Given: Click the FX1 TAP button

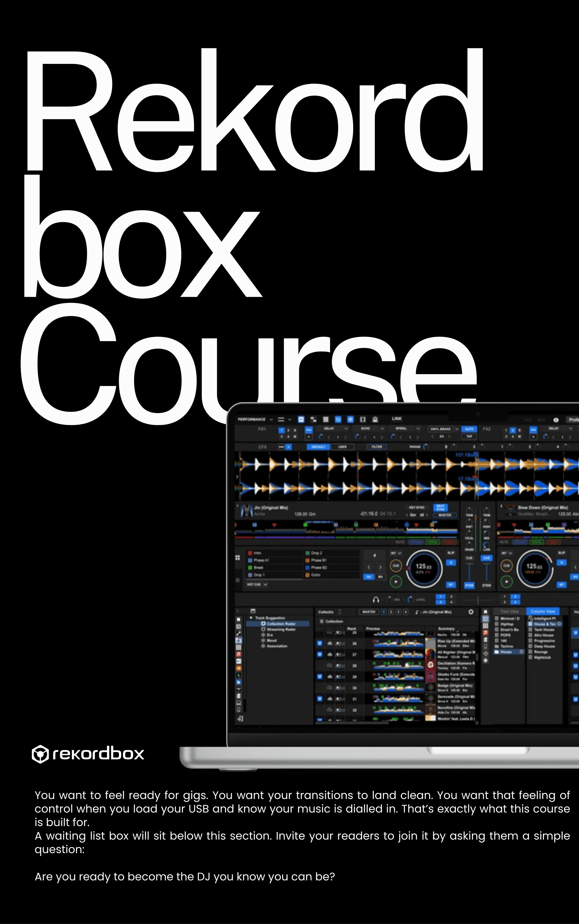Looking at the screenshot, I should (x=469, y=436).
